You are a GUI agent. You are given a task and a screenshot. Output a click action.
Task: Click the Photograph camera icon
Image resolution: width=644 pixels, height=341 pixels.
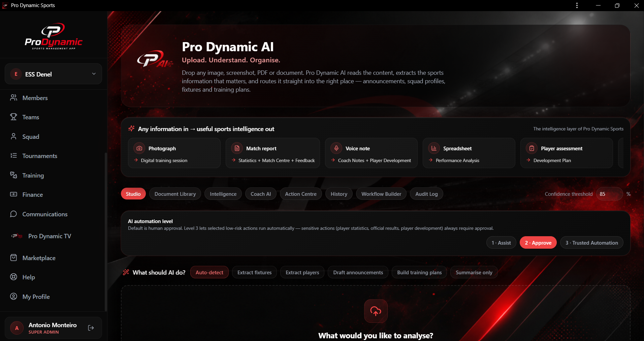tap(139, 148)
